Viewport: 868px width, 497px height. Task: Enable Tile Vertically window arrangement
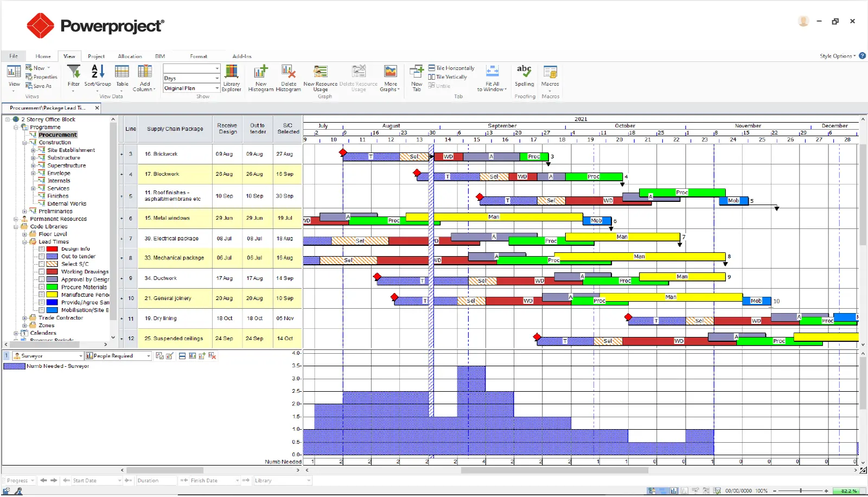click(448, 77)
